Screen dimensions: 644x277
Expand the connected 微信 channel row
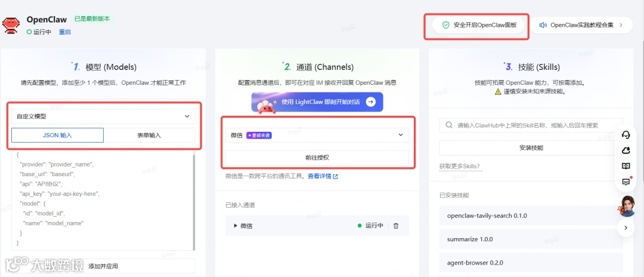(236, 226)
